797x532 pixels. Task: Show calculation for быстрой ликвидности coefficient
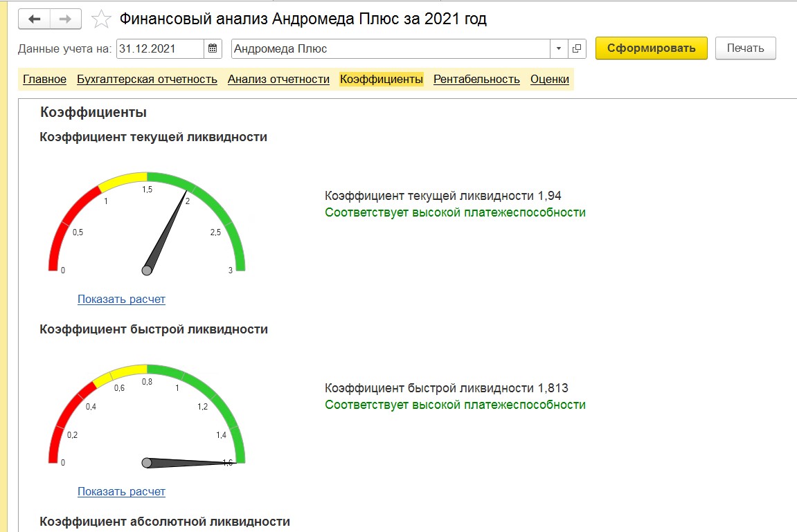(x=121, y=491)
